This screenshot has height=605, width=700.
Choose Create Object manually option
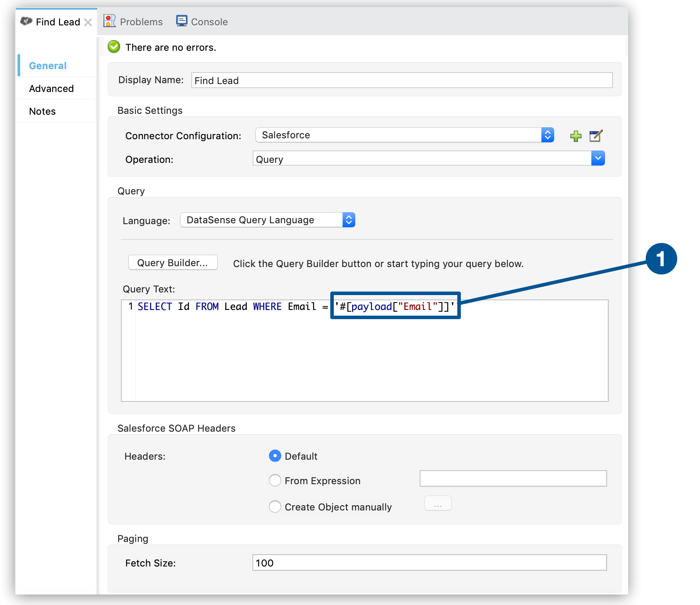[275, 507]
